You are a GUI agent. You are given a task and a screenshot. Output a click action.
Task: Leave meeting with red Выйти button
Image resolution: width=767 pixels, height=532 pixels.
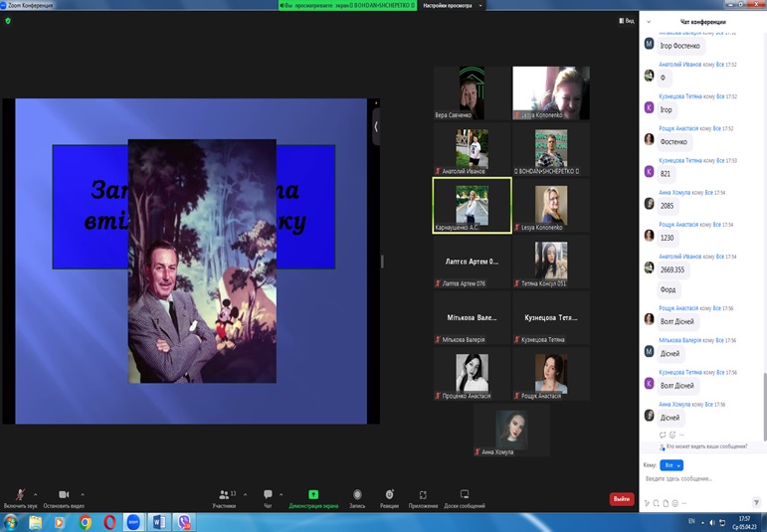coord(622,499)
